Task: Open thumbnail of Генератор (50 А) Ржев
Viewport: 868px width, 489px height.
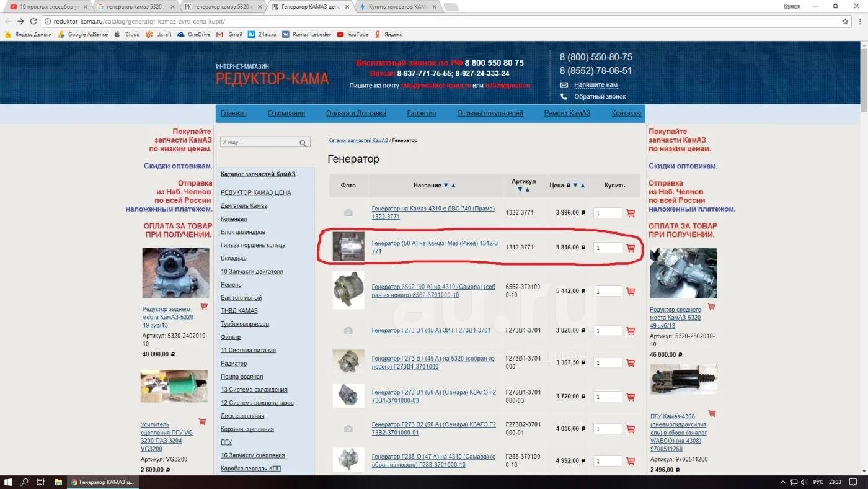Action: 348,247
